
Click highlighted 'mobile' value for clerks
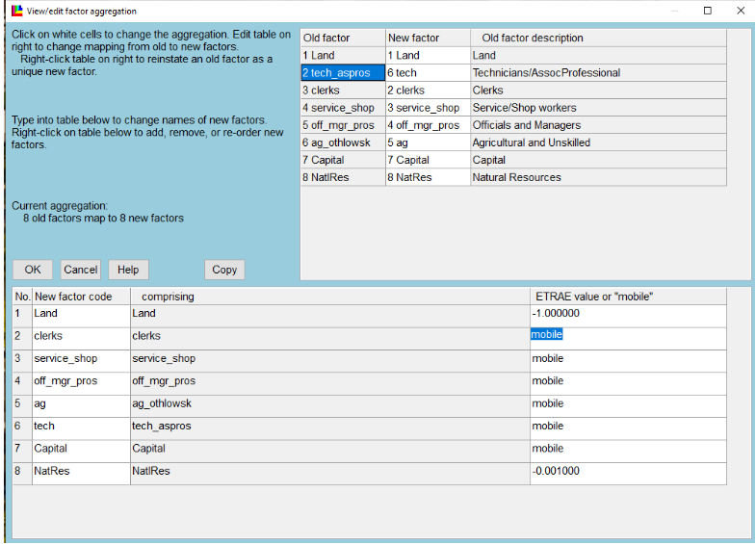click(x=547, y=334)
